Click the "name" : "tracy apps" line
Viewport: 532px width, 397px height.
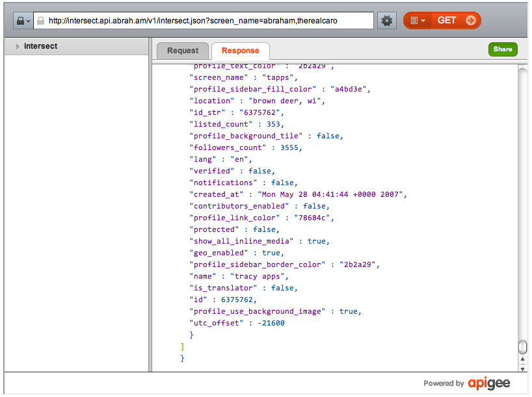point(239,276)
